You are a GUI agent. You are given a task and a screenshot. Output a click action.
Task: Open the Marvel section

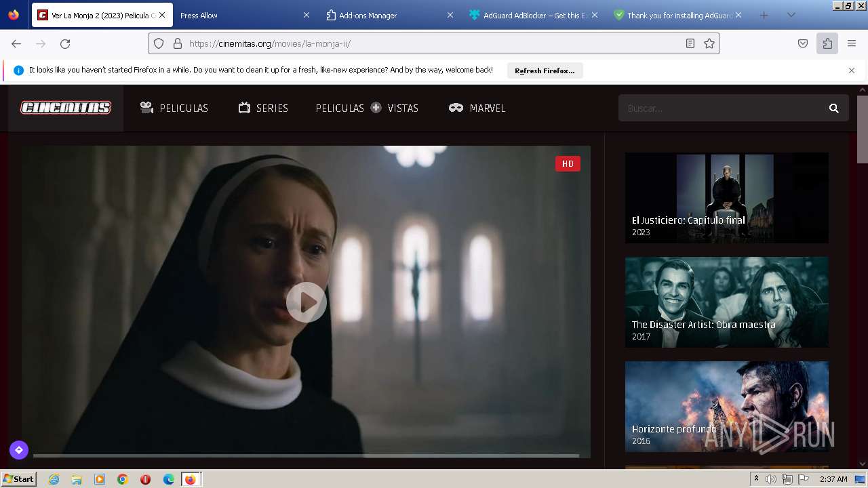477,108
